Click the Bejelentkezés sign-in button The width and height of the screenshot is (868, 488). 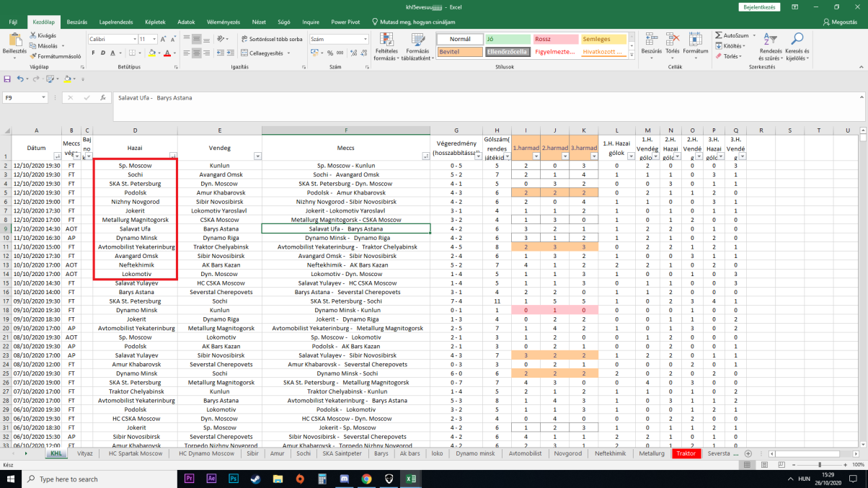(x=759, y=7)
